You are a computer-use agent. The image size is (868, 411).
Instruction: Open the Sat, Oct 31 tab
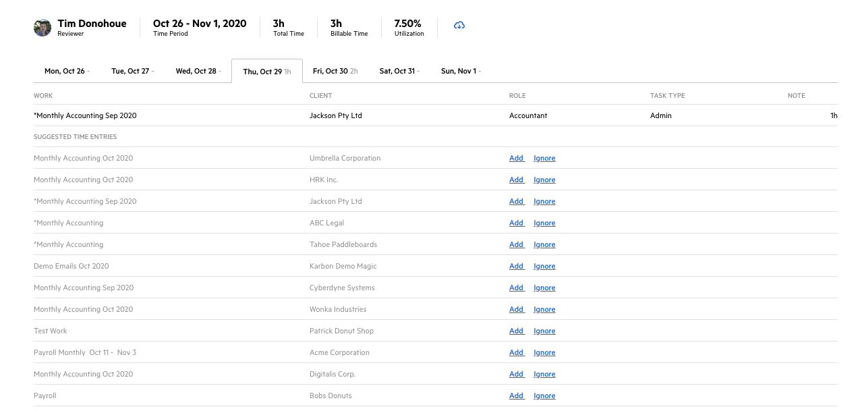398,71
